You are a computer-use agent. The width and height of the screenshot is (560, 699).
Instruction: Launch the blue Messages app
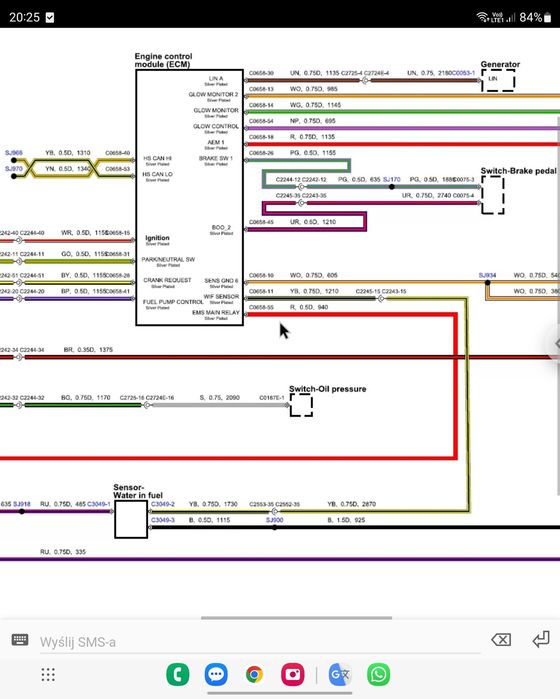[x=216, y=674]
